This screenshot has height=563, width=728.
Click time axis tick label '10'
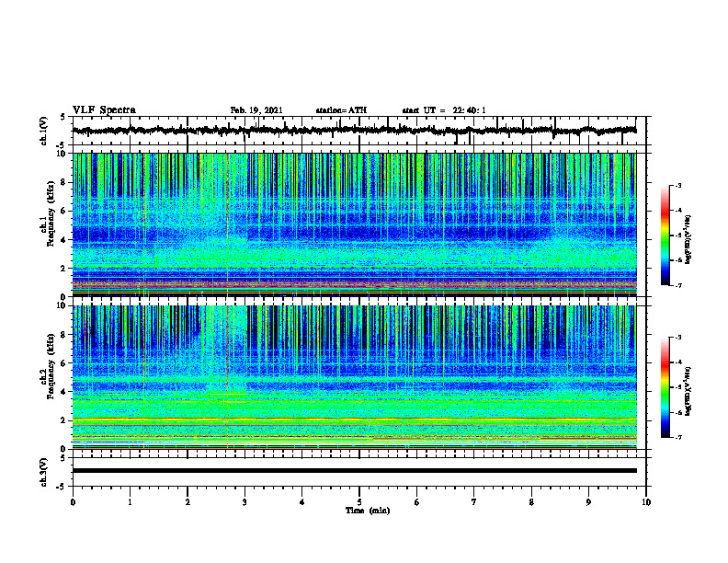tap(646, 502)
